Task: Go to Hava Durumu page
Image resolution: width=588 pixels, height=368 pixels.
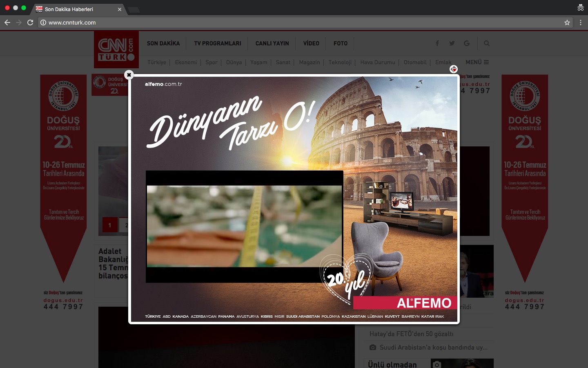Action: 378,62
